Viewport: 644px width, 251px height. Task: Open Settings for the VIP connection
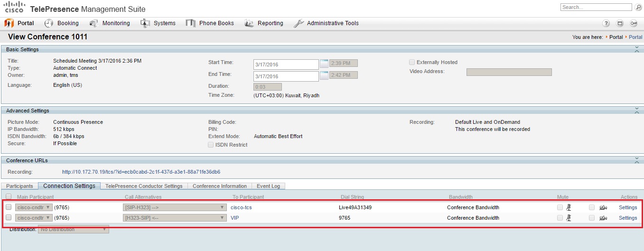(628, 218)
